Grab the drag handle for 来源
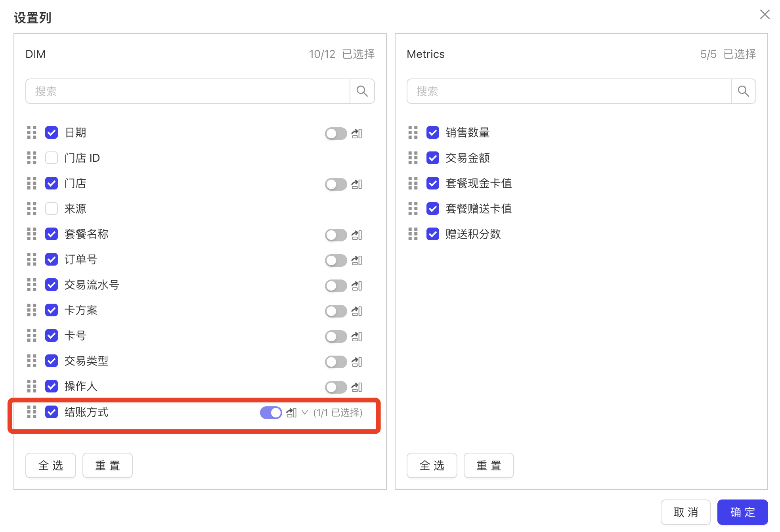The image size is (780, 532). pyautogui.click(x=32, y=209)
